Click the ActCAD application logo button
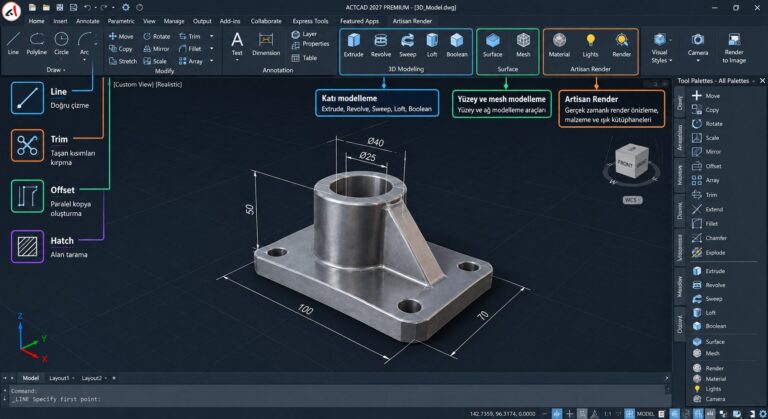The height and width of the screenshot is (419, 768). (x=11, y=11)
